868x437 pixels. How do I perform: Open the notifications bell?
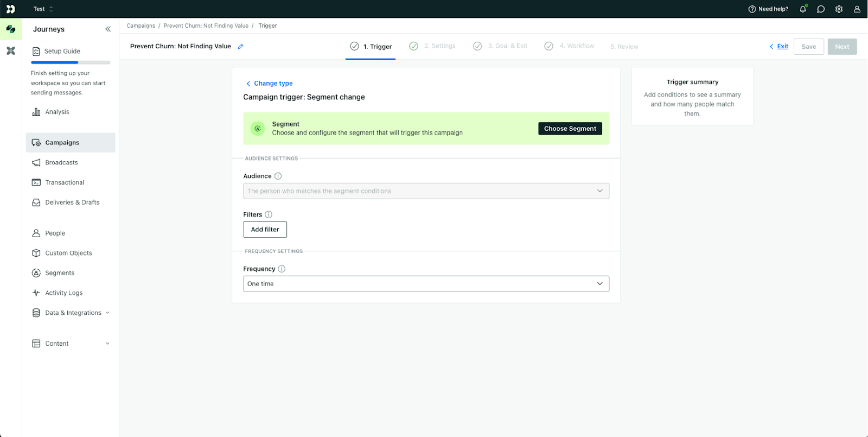coord(803,9)
